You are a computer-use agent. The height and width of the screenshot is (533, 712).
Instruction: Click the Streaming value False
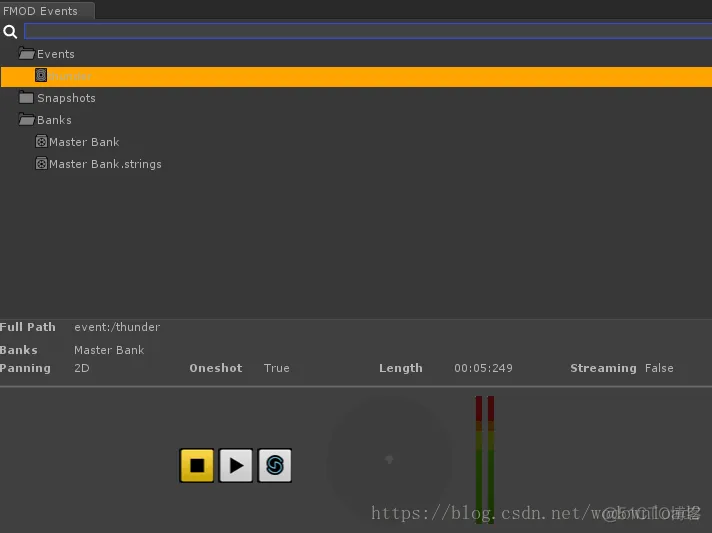pyautogui.click(x=659, y=368)
